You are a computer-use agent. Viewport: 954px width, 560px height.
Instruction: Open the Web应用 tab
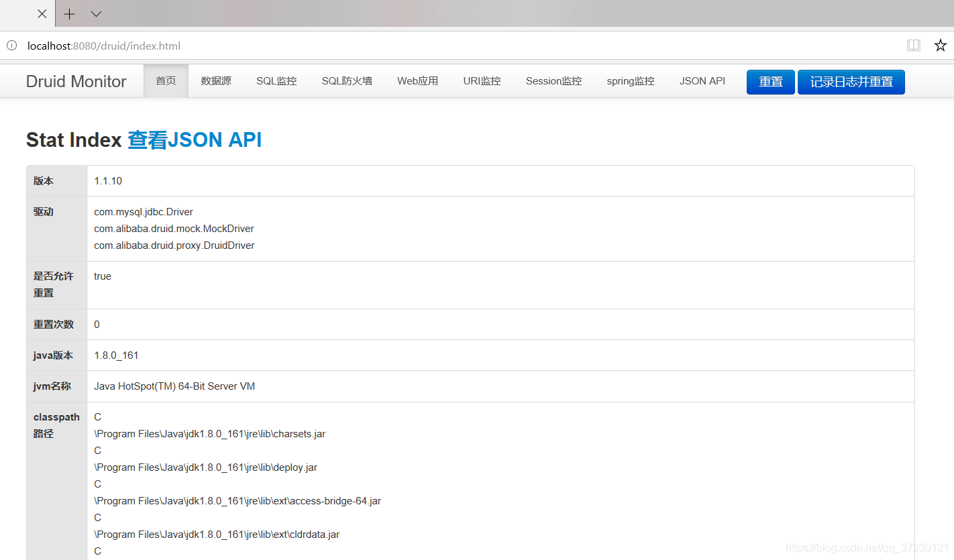click(x=417, y=81)
